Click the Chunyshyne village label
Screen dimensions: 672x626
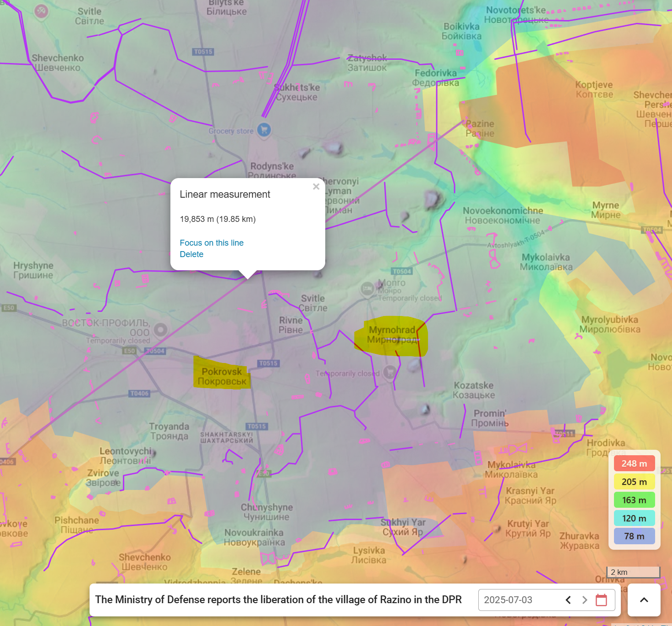(267, 512)
